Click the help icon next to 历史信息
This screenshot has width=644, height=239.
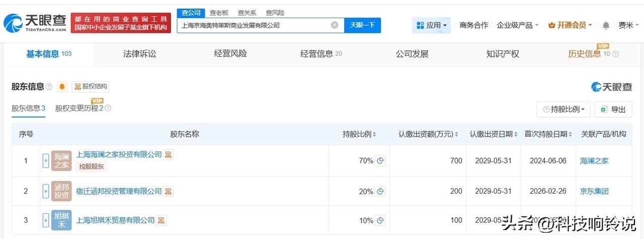[x=615, y=54]
